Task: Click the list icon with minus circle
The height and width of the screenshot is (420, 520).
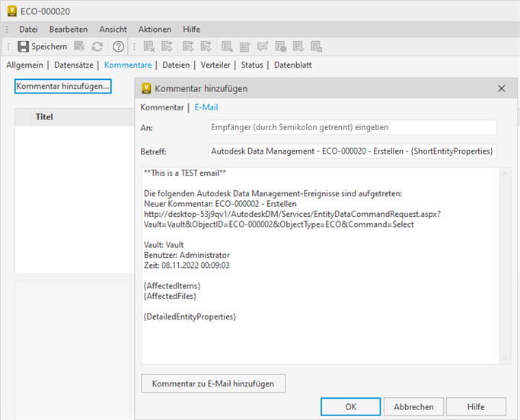Action: tap(281, 46)
